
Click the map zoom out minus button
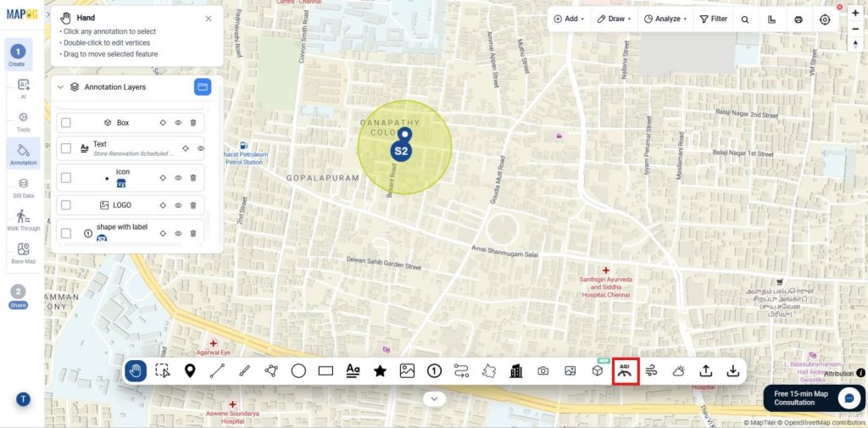point(856,29)
